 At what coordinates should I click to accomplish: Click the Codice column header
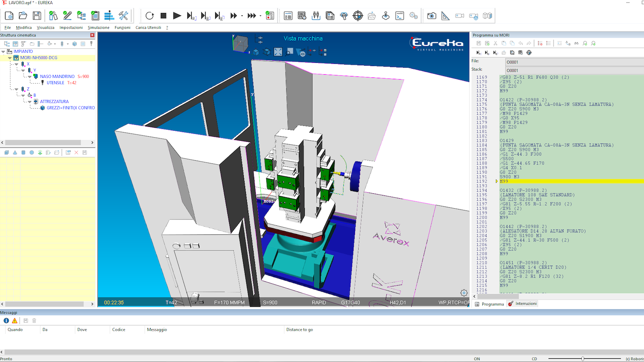tap(119, 330)
